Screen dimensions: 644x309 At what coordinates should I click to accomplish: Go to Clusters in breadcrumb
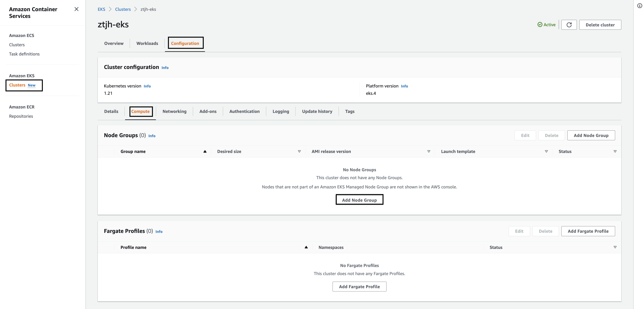[123, 9]
